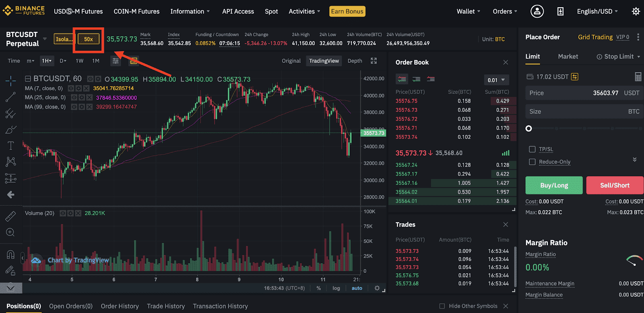Select the trend line drawing tool
The image size is (644, 313).
click(x=11, y=97)
